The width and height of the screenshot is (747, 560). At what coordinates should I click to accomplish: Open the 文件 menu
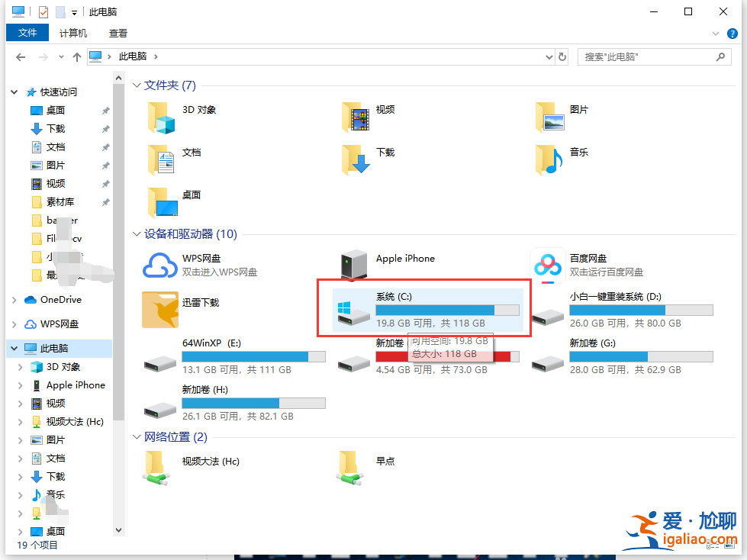point(27,33)
